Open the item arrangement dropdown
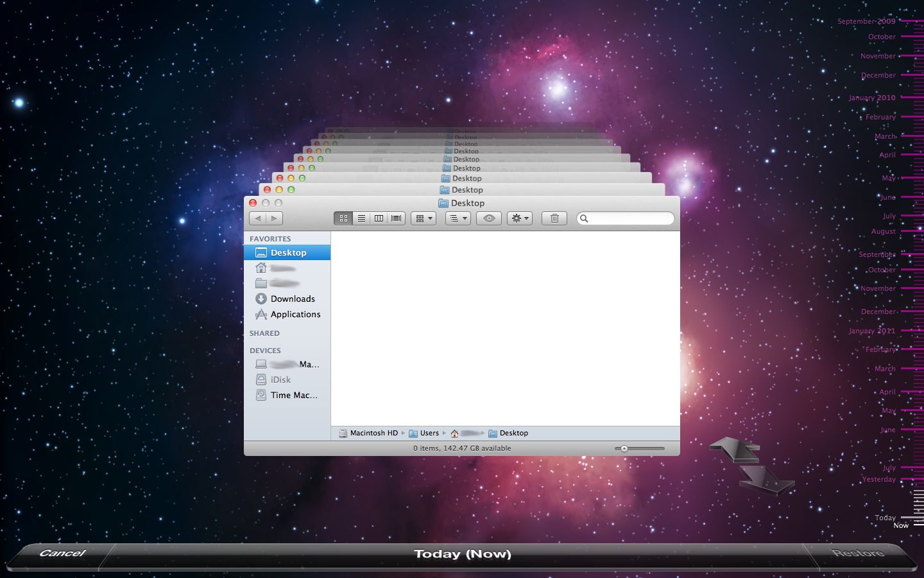The height and width of the screenshot is (578, 924). [x=424, y=218]
